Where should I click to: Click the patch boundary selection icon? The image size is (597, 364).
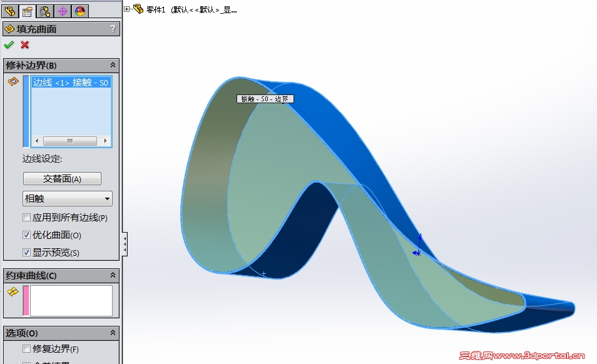(13, 81)
